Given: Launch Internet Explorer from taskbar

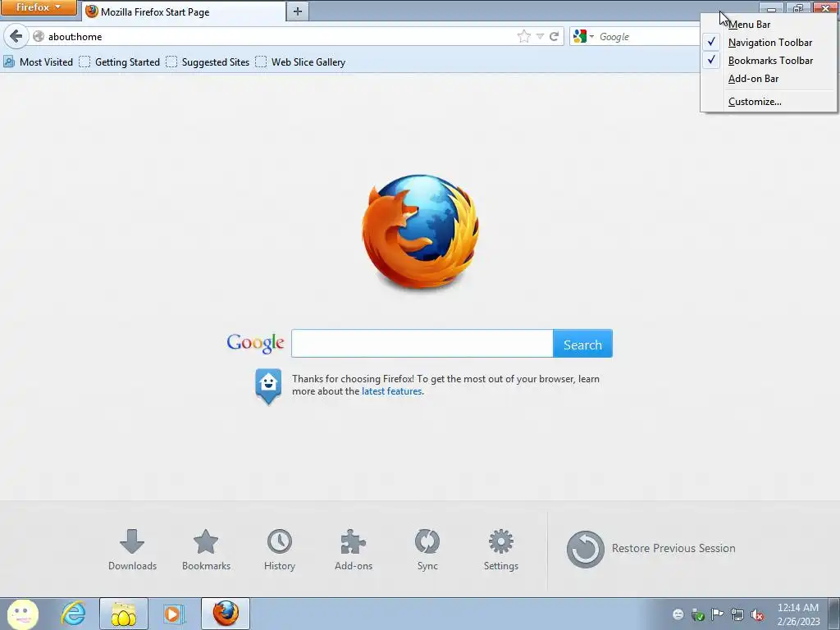Looking at the screenshot, I should (x=73, y=614).
